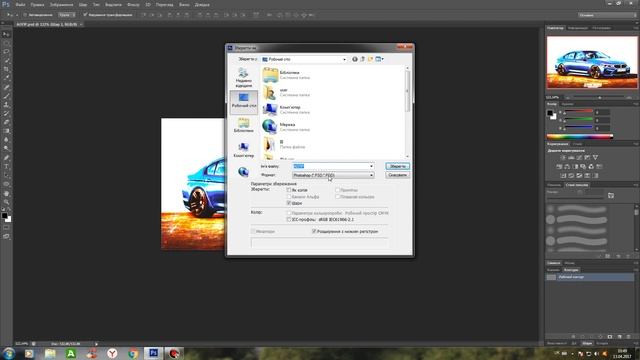Click the foreground color swatch in toolbar
This screenshot has height=360, width=640.
coord(4,216)
